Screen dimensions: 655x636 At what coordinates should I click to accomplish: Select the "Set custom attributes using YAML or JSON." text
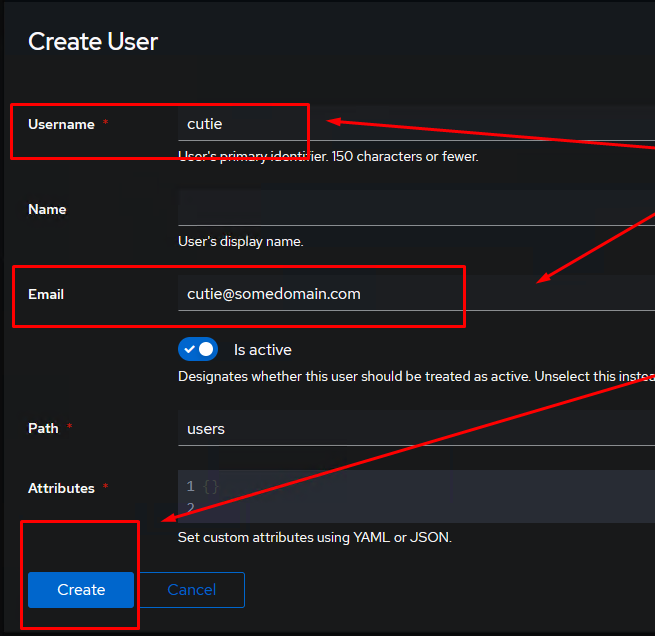pos(315,537)
